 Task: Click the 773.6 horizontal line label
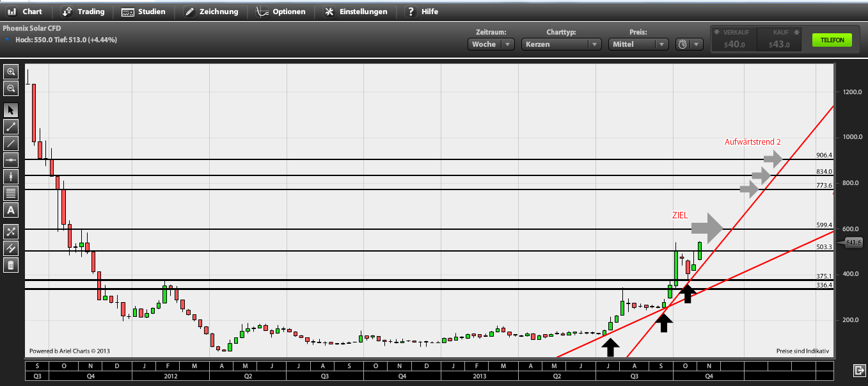point(825,185)
